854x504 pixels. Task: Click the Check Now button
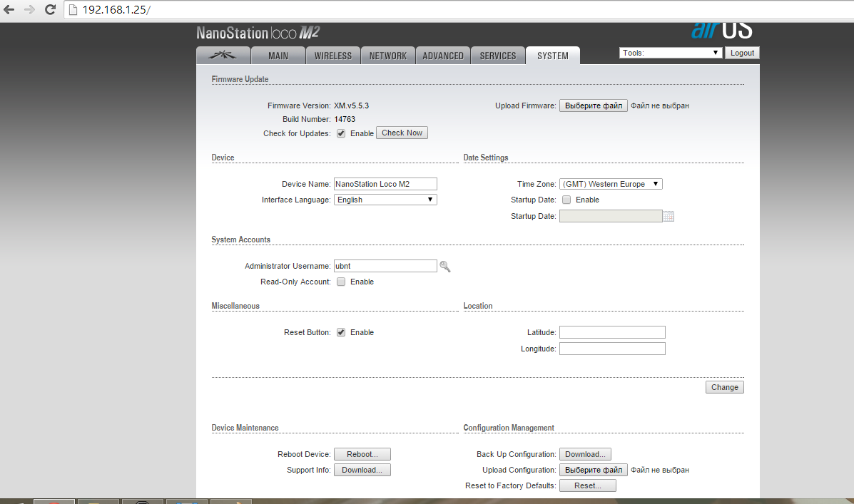point(402,133)
